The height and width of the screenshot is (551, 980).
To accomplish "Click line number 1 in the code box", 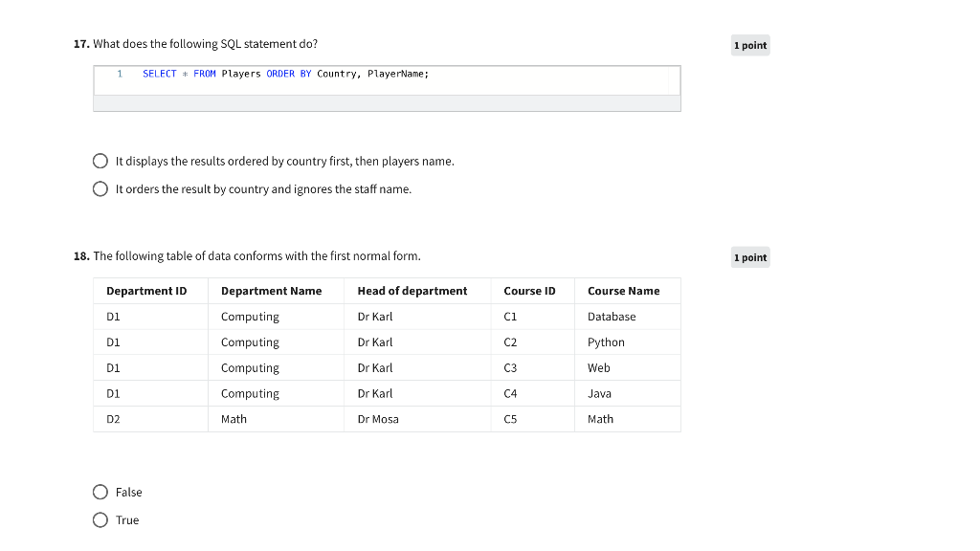I will 120,74.
